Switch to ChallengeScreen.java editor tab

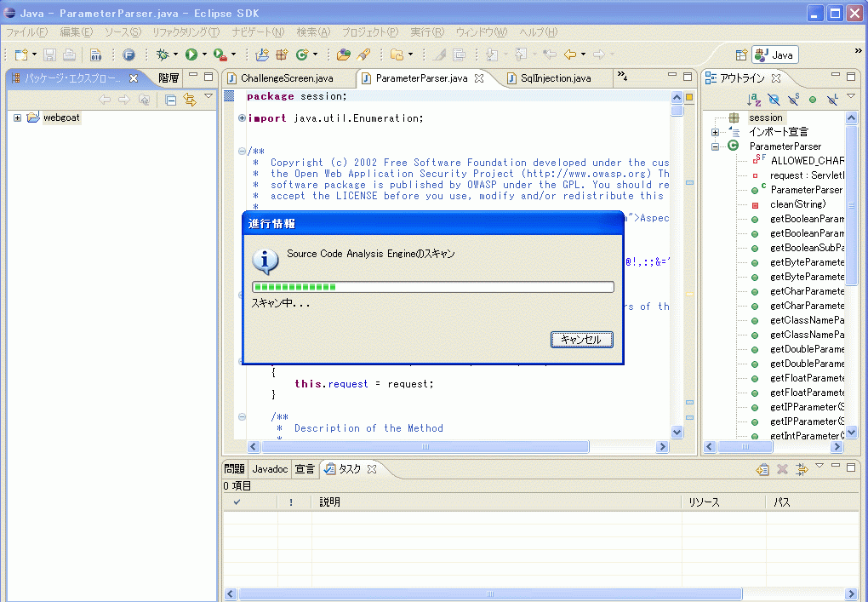[x=286, y=78]
